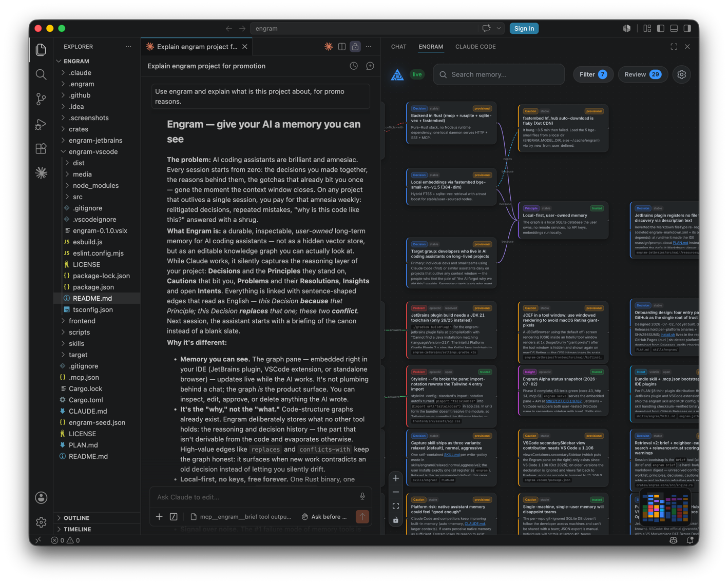
Task: Open Customize Layout in title bar
Action: (647, 28)
